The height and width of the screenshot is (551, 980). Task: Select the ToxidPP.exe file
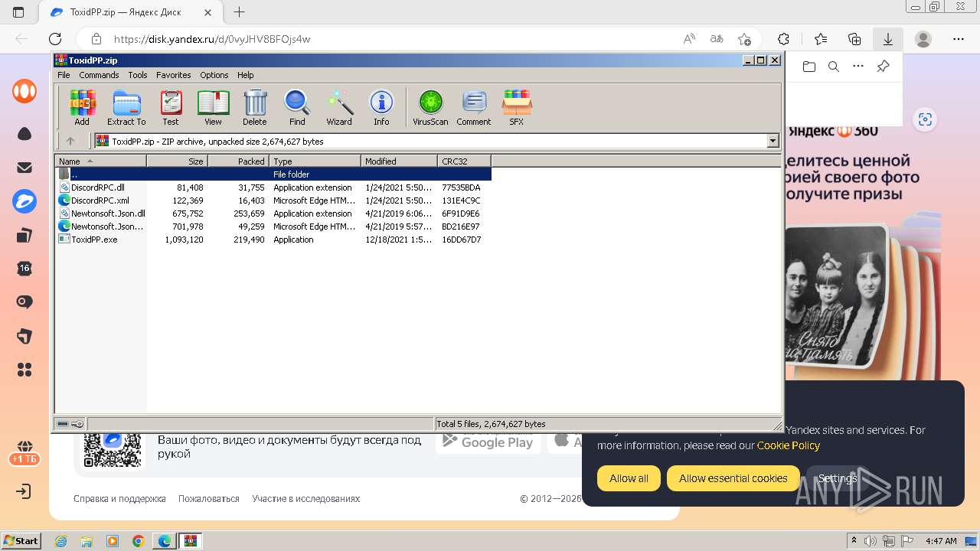pos(273,240)
